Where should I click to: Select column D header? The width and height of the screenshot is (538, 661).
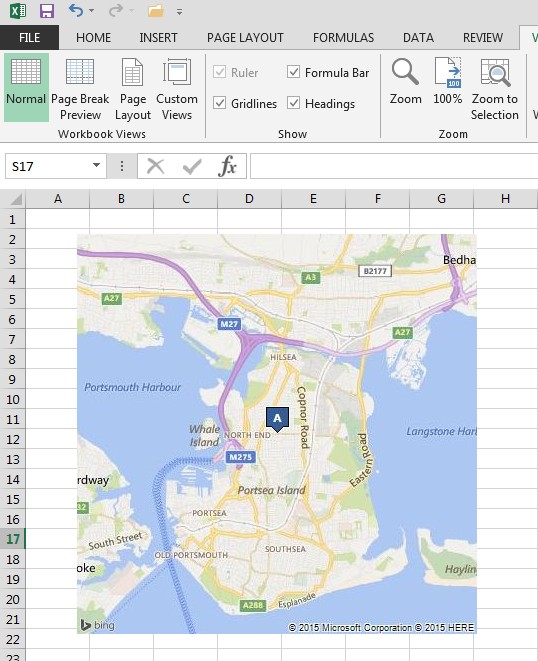click(249, 199)
